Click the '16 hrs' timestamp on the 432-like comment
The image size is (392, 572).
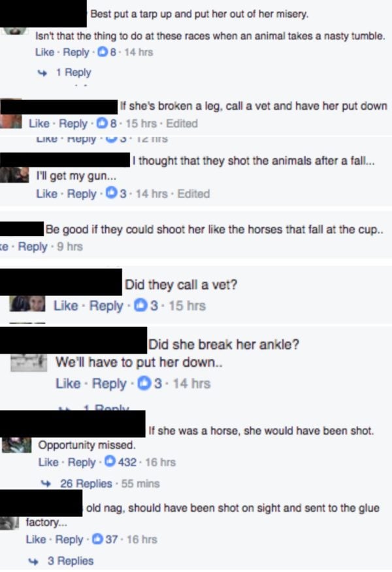[x=161, y=462]
